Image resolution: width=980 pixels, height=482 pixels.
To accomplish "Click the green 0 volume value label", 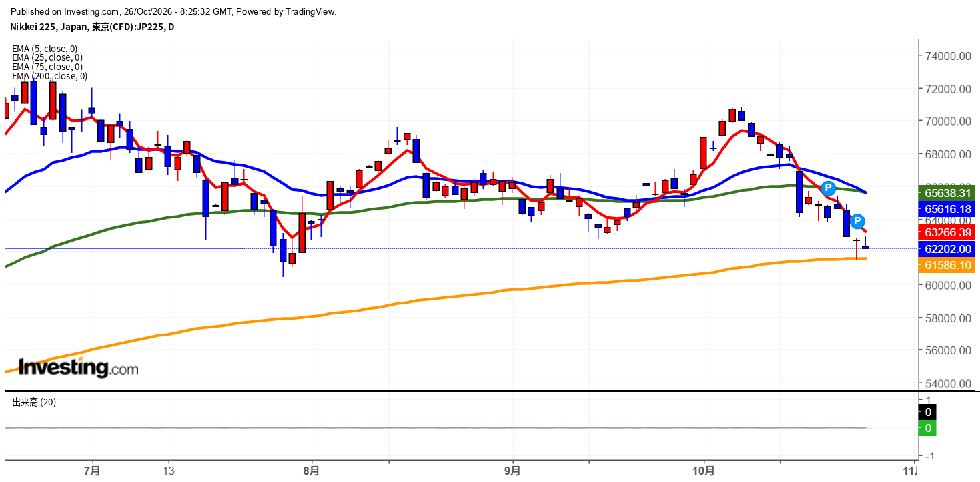I will [x=928, y=428].
